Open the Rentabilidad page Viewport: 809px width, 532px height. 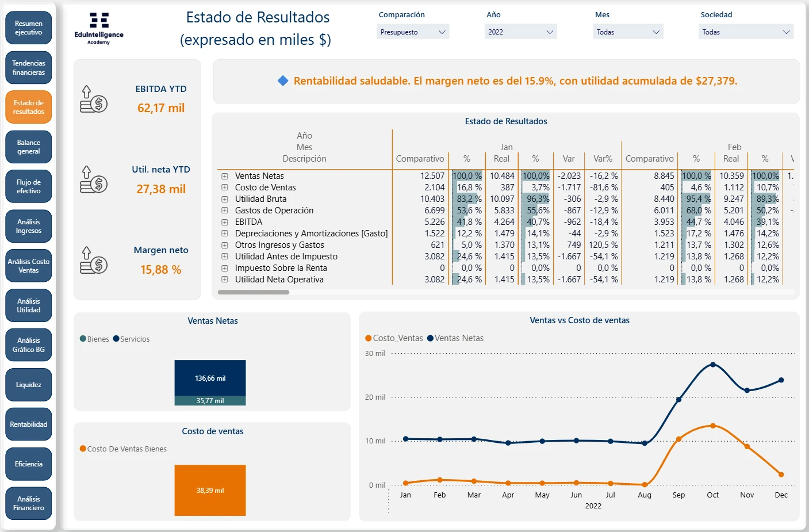tap(29, 424)
